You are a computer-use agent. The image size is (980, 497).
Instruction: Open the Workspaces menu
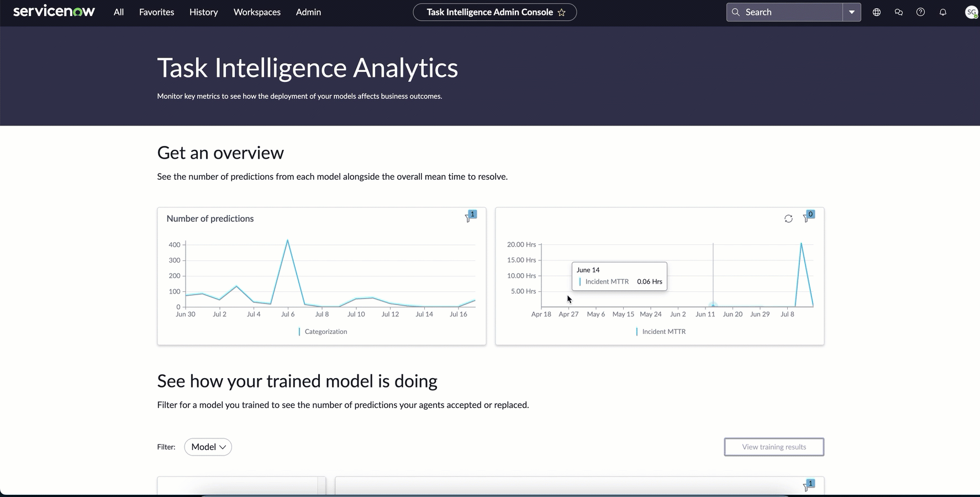tap(257, 12)
